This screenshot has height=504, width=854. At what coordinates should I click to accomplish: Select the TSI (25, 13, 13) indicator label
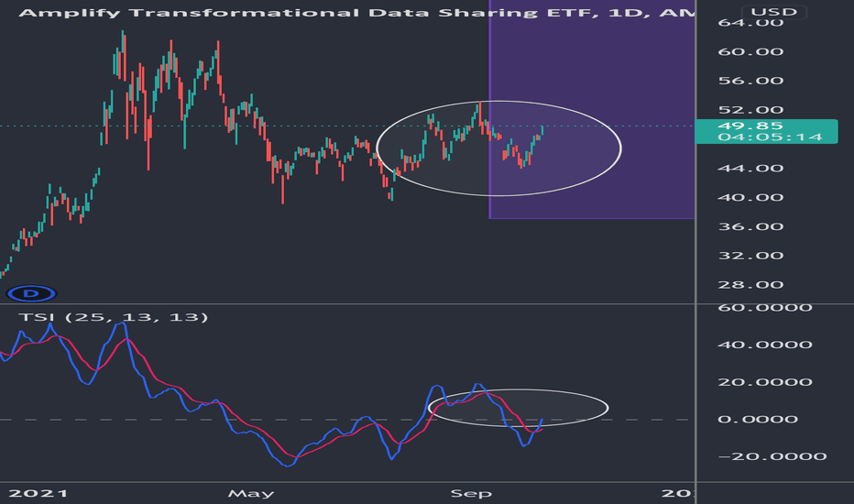[114, 317]
